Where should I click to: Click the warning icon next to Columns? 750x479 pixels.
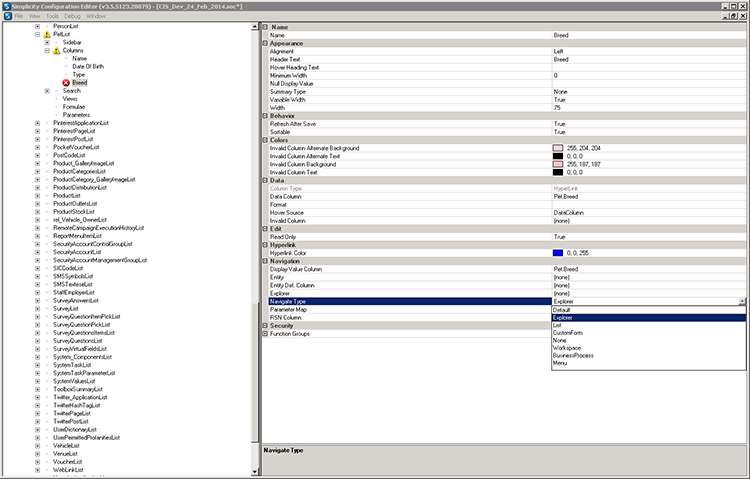56,51
